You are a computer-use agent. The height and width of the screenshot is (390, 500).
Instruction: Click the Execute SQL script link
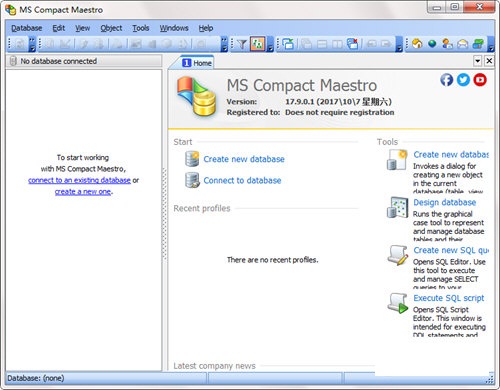coord(449,298)
